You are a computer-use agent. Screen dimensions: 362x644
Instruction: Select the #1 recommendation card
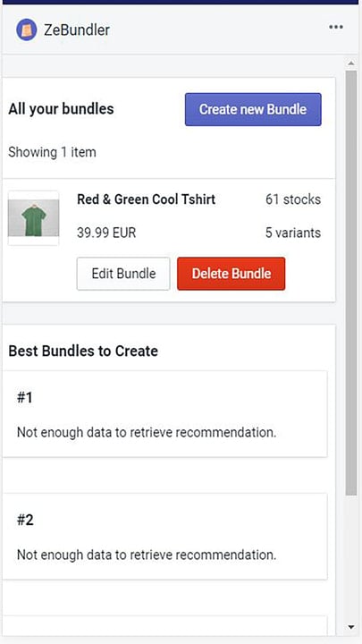click(x=165, y=414)
